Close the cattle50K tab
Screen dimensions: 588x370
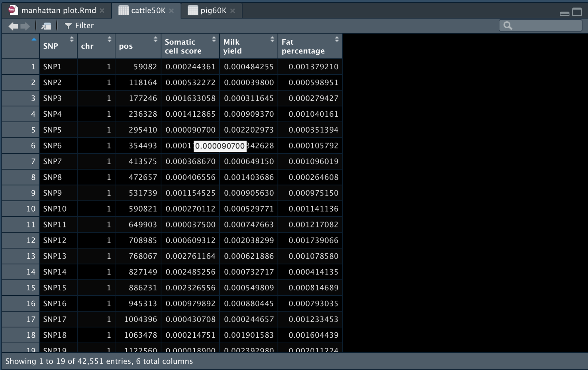point(171,11)
